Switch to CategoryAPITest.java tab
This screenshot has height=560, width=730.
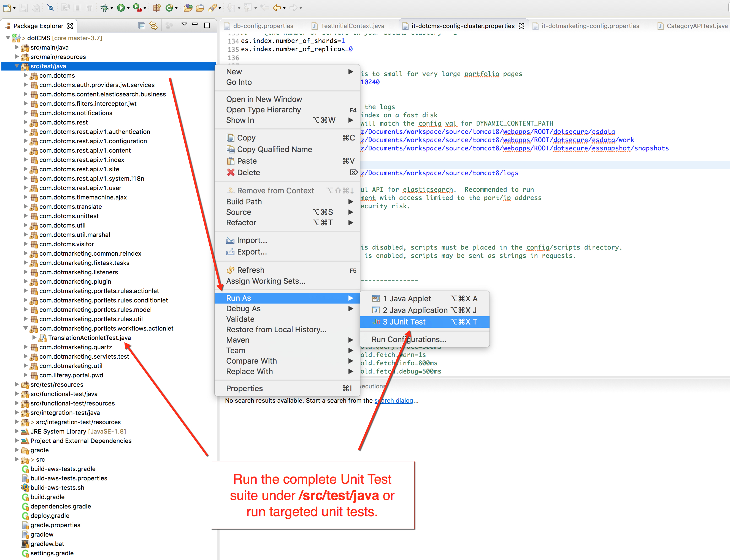click(693, 26)
